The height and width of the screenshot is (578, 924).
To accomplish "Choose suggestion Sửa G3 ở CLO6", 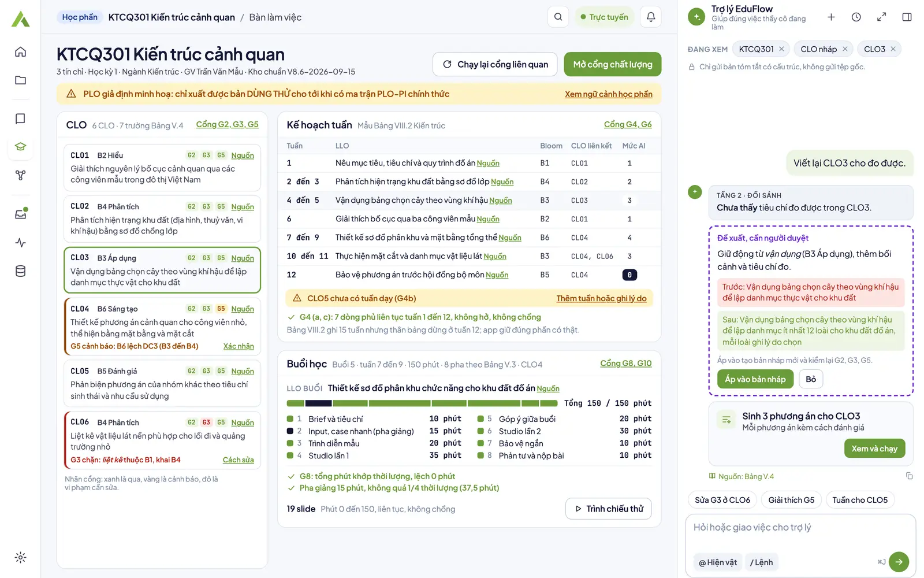I will coord(722,500).
